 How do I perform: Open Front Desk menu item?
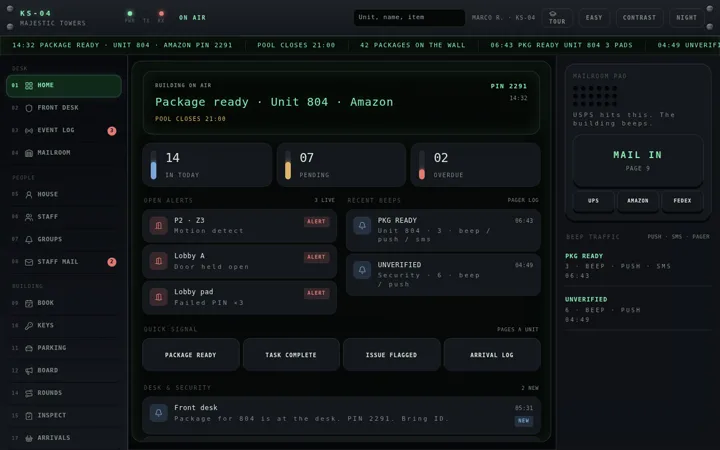tap(64, 108)
